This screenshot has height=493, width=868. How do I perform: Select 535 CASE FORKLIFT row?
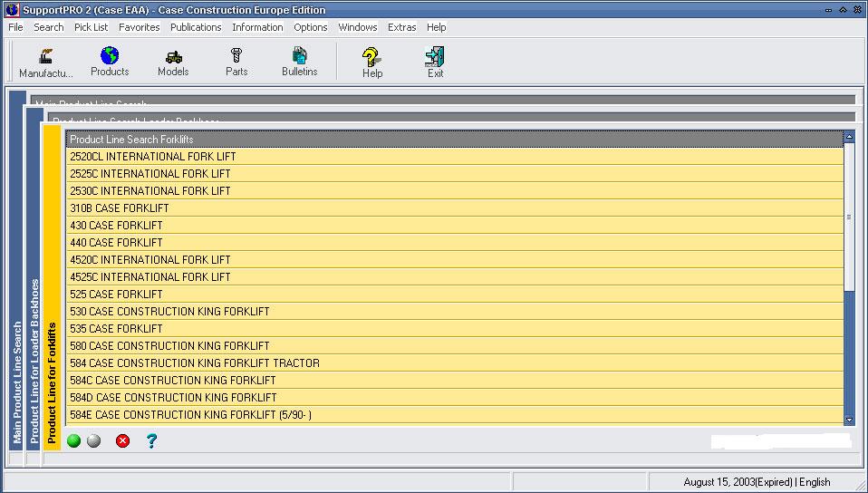click(x=455, y=328)
